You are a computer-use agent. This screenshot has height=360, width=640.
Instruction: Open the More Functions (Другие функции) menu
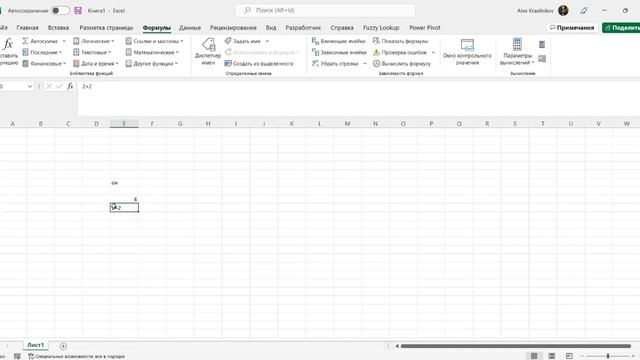151,64
